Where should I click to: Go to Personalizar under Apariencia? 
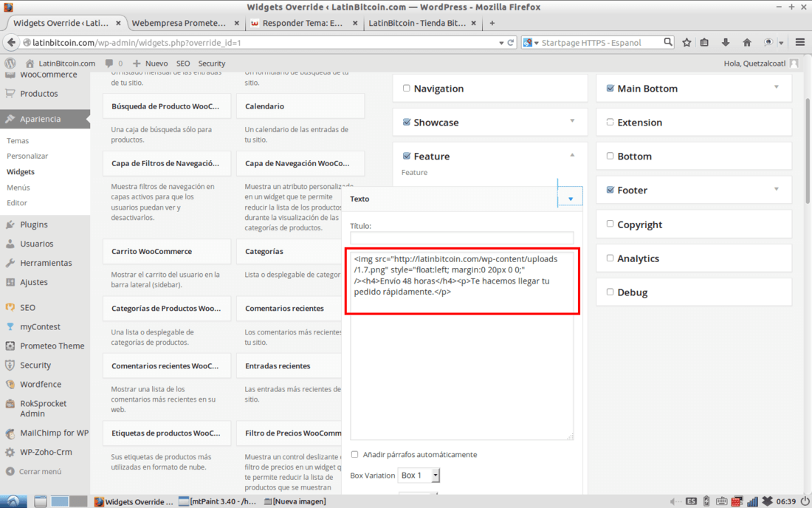[x=27, y=156]
